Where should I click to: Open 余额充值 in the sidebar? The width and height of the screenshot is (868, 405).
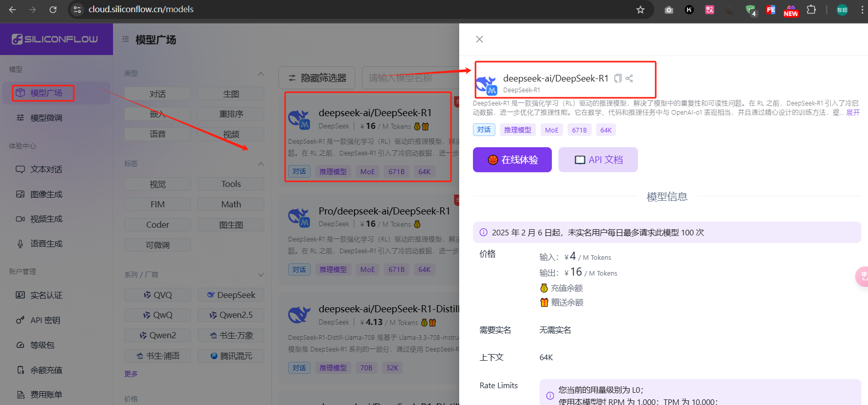tap(56, 370)
